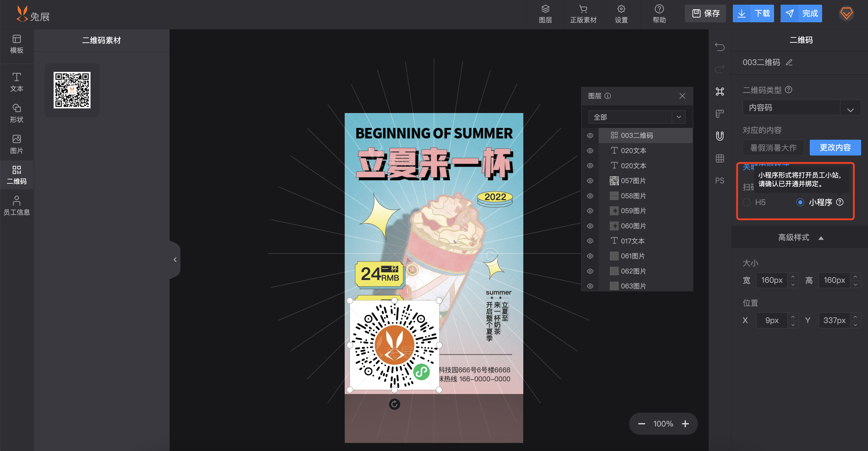Click help icon next to 小程序
The height and width of the screenshot is (451, 868).
pos(840,202)
